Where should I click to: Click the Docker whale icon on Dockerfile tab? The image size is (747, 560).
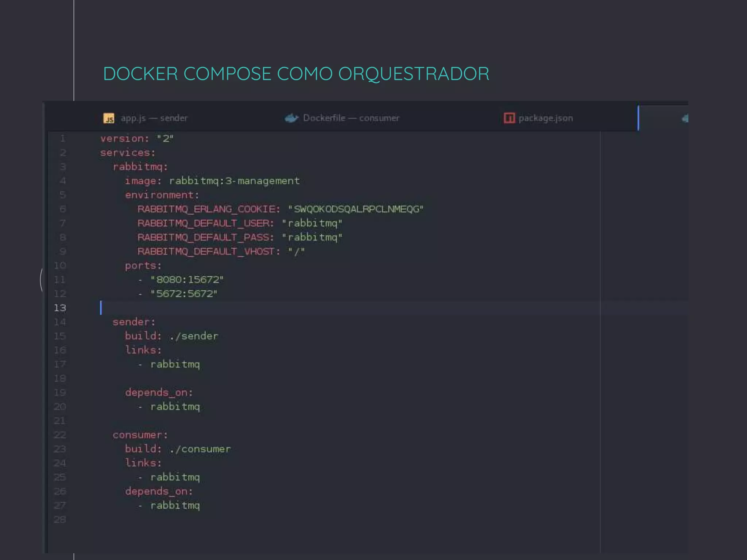pyautogui.click(x=291, y=118)
